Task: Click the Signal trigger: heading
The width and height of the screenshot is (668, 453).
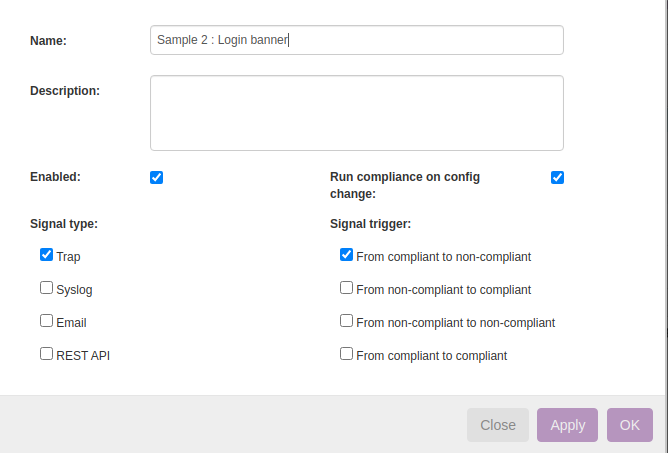Action: pyautogui.click(x=370, y=224)
